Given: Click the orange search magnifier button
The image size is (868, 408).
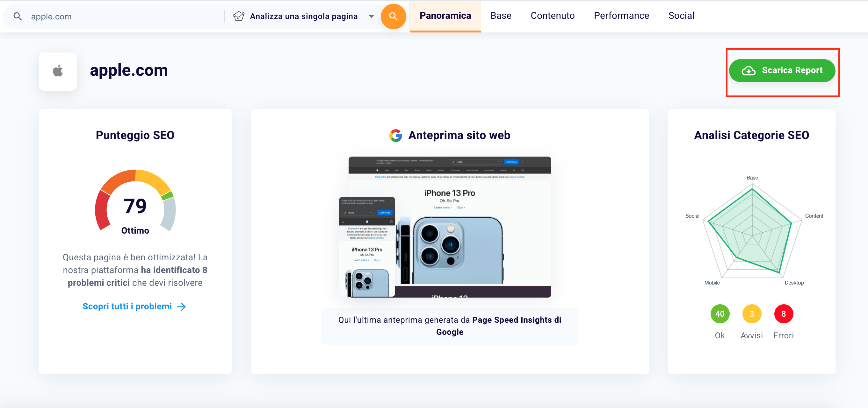Looking at the screenshot, I should [x=393, y=16].
